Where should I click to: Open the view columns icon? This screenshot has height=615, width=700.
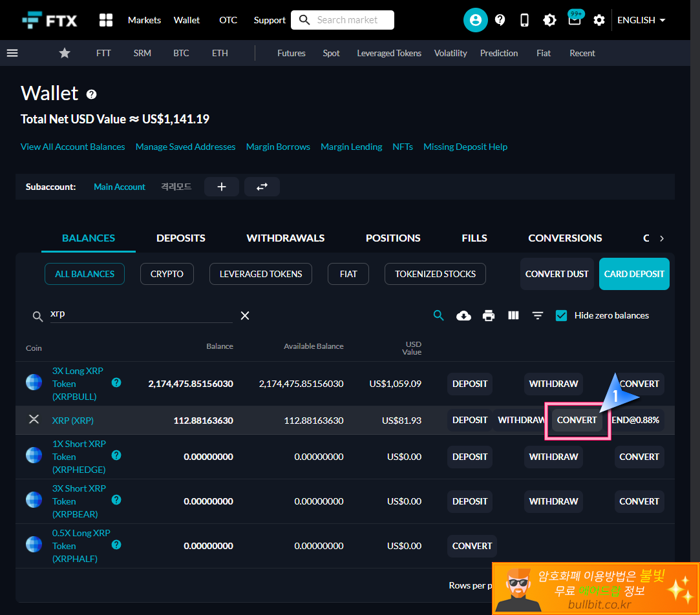pos(513,315)
